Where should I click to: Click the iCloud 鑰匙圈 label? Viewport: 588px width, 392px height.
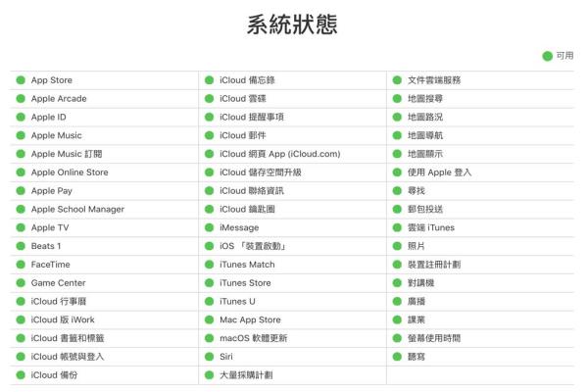click(x=247, y=209)
